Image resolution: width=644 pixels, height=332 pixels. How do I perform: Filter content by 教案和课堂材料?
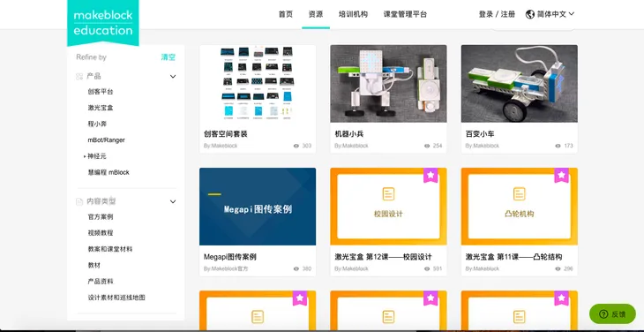tap(110, 249)
